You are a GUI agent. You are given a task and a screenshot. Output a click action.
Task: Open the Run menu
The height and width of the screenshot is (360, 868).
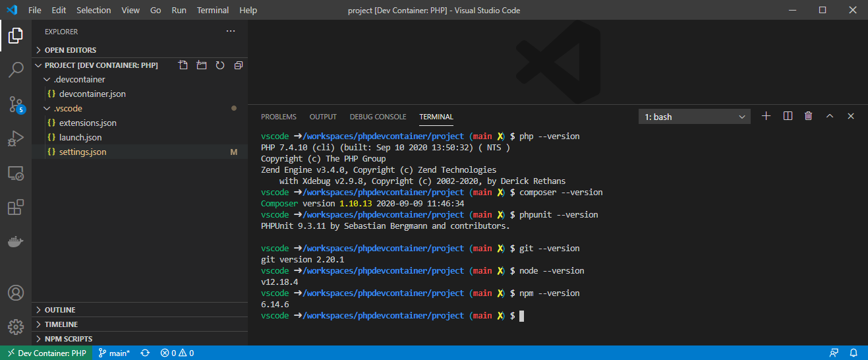(x=179, y=10)
